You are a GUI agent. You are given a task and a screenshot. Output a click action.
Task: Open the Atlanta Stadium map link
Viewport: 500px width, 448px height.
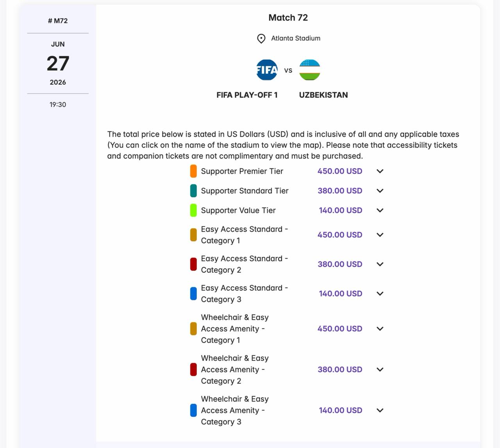(295, 38)
